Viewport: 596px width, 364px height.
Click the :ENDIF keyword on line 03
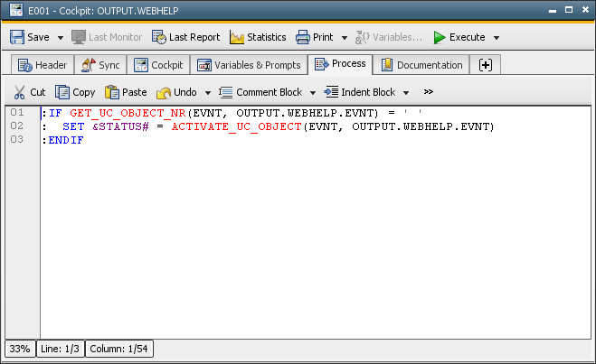[62, 140]
